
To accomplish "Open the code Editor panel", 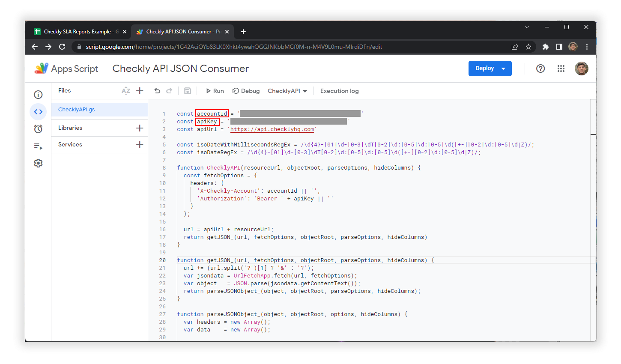I will (x=38, y=111).
